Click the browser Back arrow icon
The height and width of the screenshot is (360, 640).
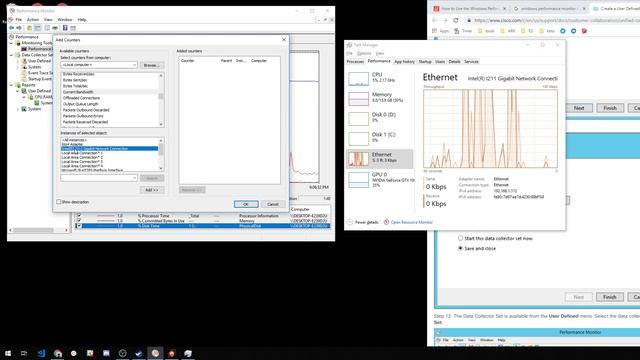coord(434,20)
